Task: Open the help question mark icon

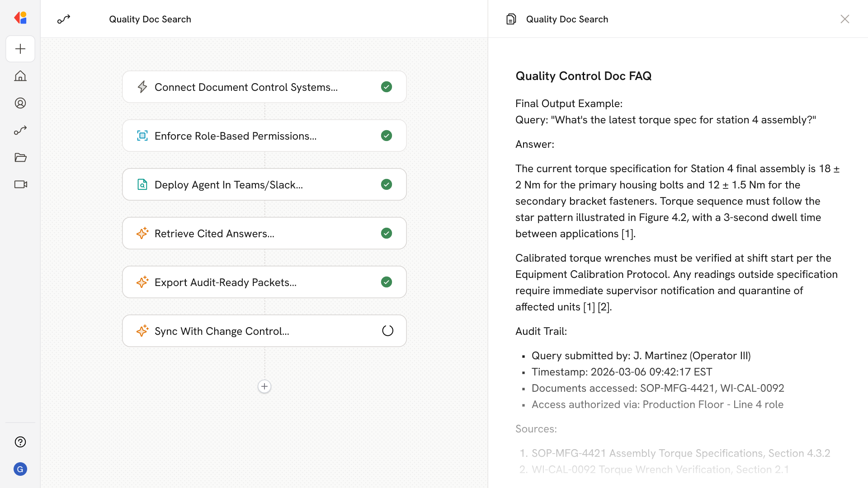Action: (20, 442)
